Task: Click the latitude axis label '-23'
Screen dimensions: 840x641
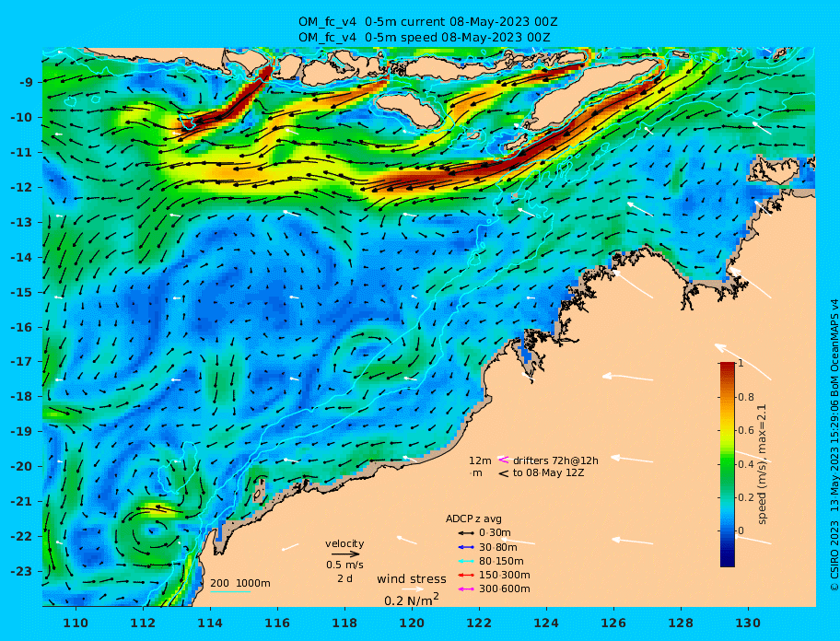Action: 22,571
